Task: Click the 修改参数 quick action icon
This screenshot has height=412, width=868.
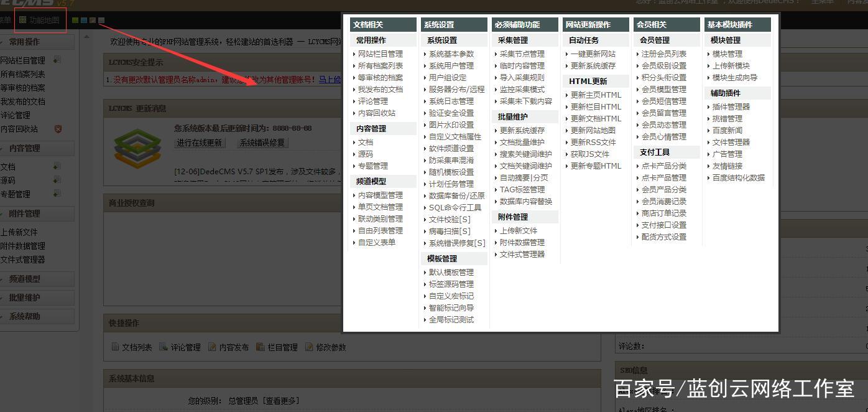Action: pyautogui.click(x=309, y=347)
